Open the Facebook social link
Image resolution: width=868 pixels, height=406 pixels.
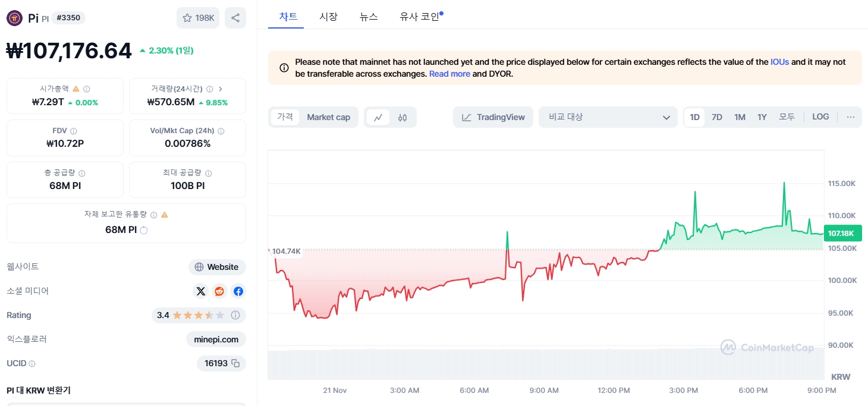[x=238, y=291]
